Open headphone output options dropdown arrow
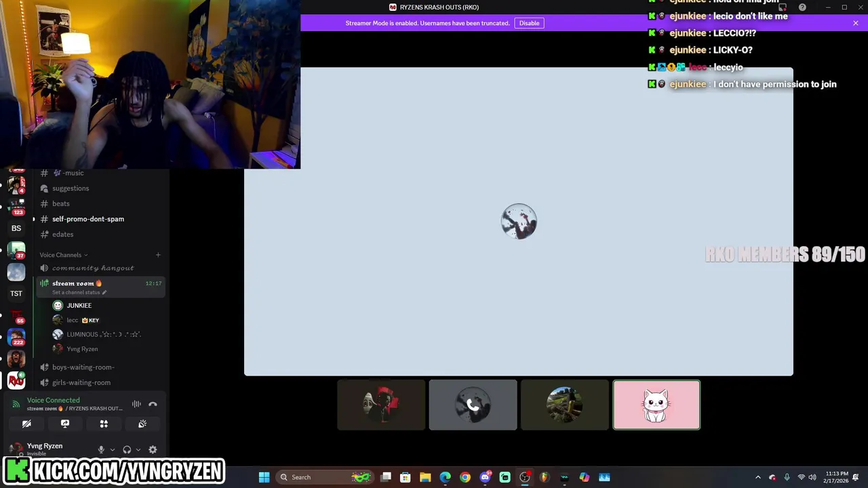This screenshot has width=868, height=488. [138, 449]
